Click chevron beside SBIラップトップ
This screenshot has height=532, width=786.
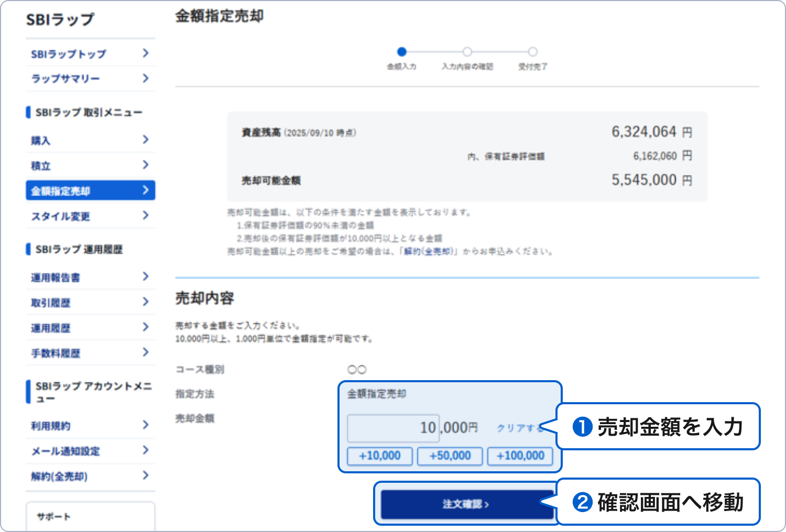pos(145,53)
